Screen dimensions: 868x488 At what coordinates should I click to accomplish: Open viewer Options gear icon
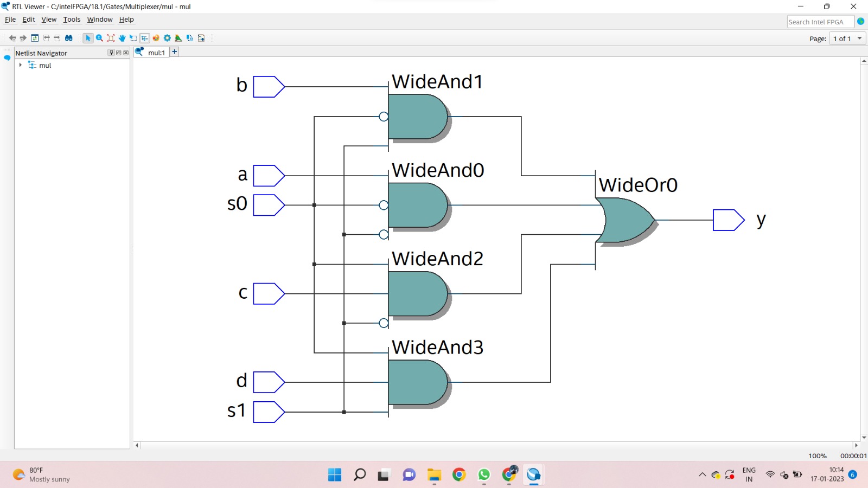[167, 38]
